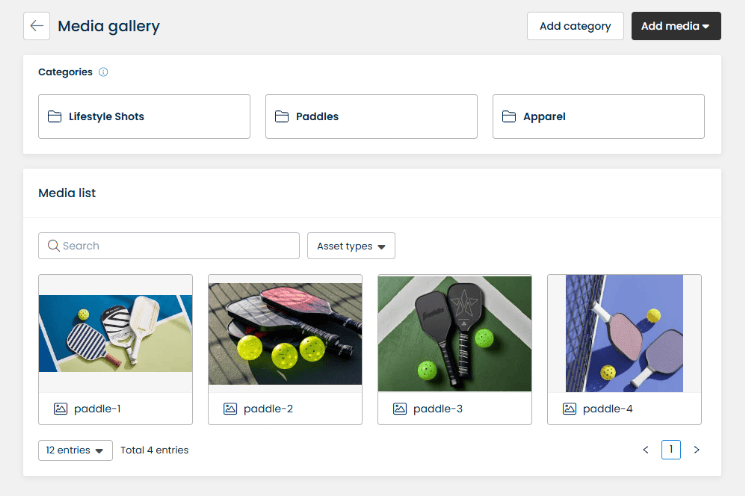Screen dimensions: 745x496
Task: Go to the next page arrow
Action: pyautogui.click(x=697, y=450)
